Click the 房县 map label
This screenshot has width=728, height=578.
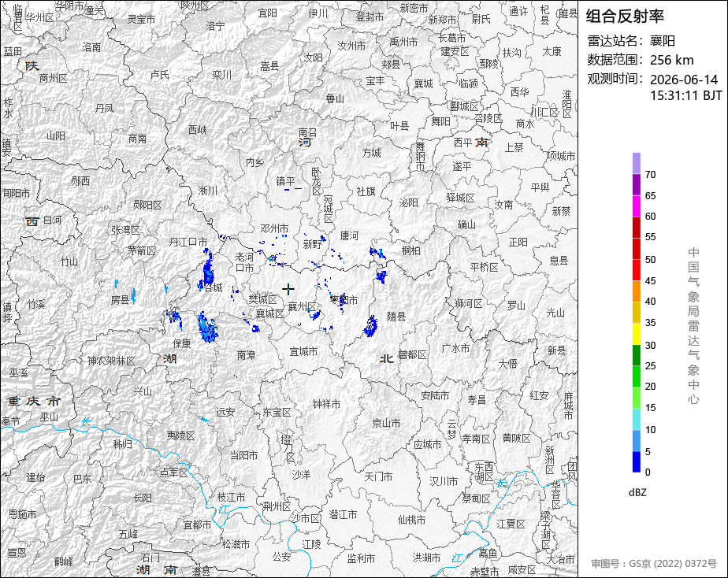point(121,300)
